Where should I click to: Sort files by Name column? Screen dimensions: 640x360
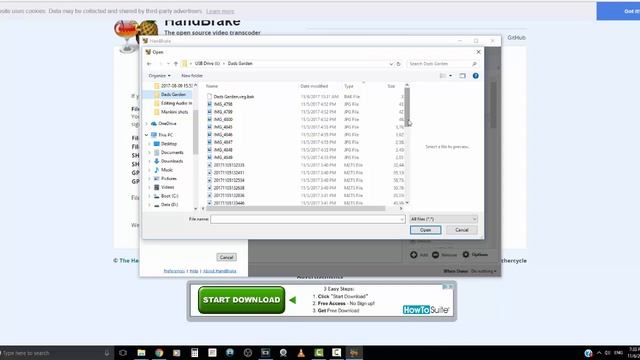tap(212, 86)
